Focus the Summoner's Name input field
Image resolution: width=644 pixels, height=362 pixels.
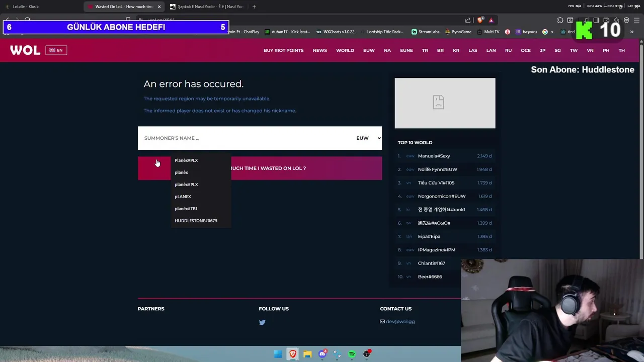(245, 138)
